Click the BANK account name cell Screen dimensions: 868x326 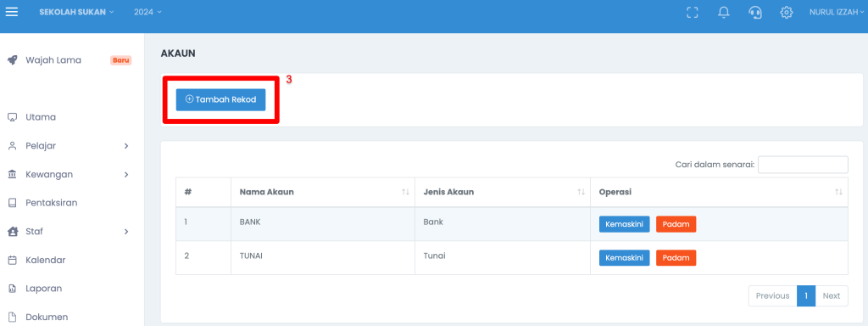coord(323,224)
